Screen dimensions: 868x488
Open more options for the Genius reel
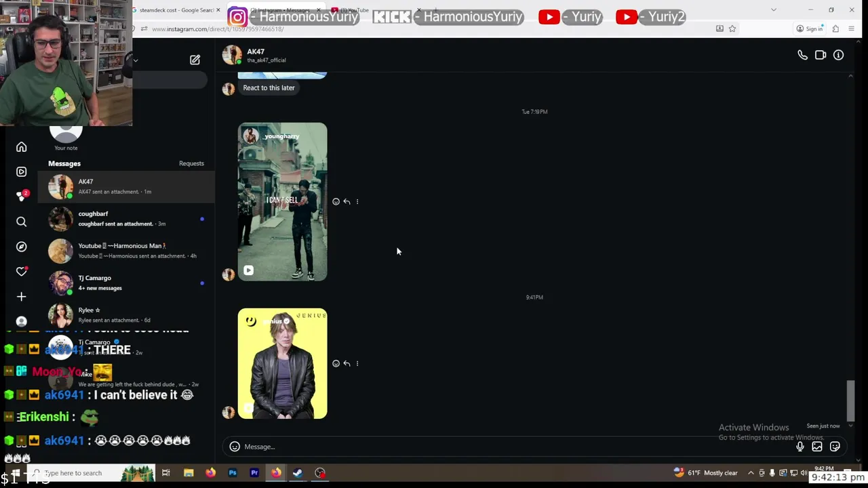tap(357, 363)
